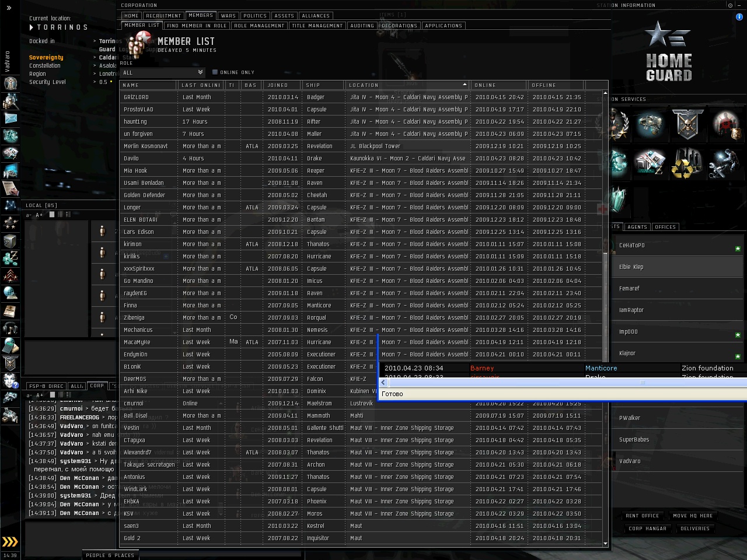Switch to the Wars tab
The height and width of the screenshot is (560, 747).
[x=228, y=16]
